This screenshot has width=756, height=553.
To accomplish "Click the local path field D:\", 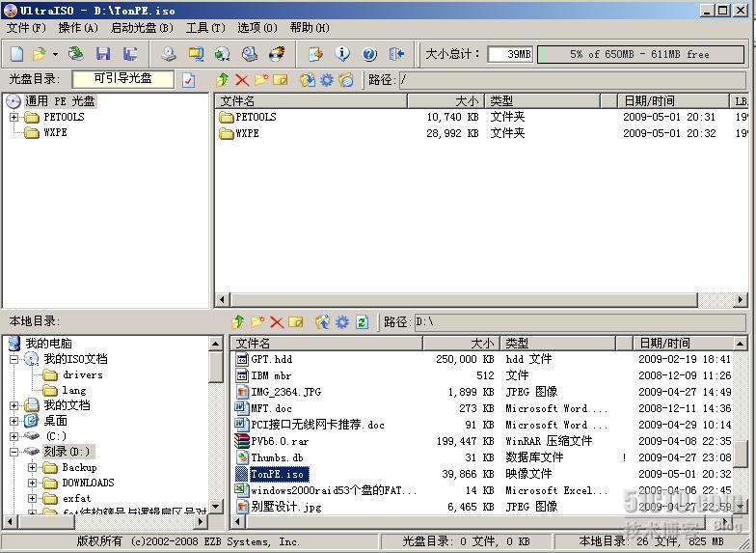I will pos(580,322).
